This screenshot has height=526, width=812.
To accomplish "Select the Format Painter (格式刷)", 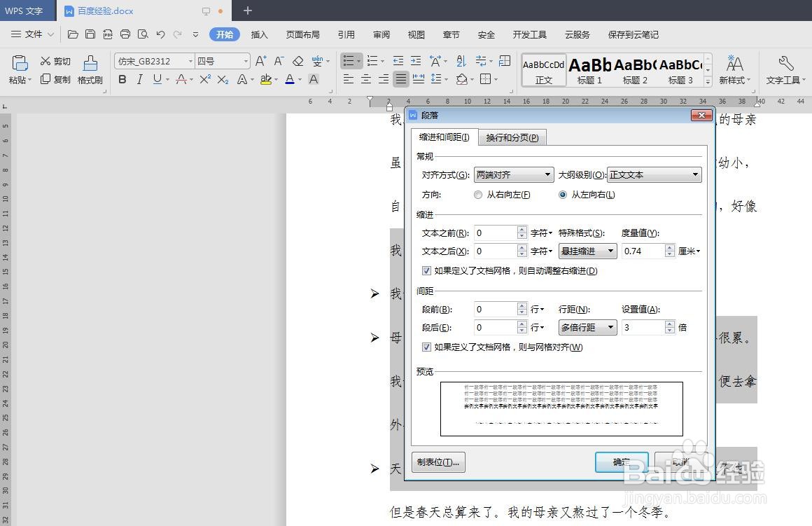I will tap(90, 69).
